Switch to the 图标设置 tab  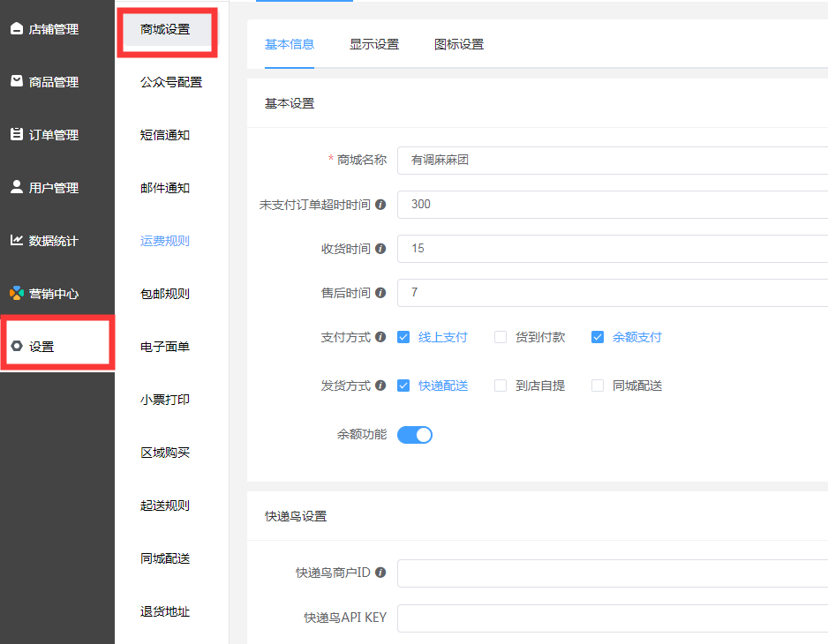[459, 44]
